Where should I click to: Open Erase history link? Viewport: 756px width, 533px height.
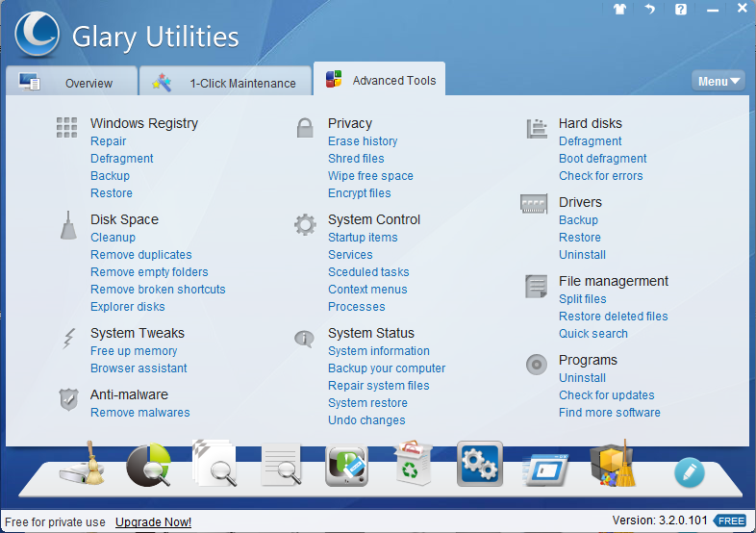click(363, 141)
